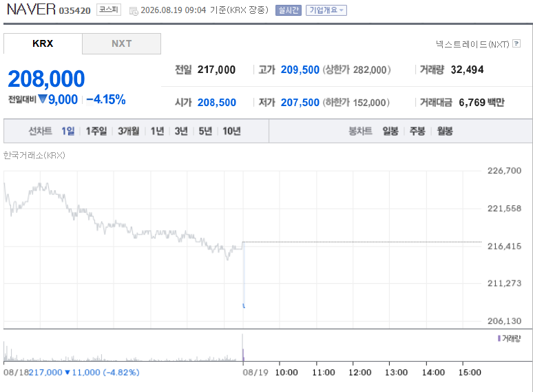Click the purple volume bar at 08/19 open
The width and height of the screenshot is (533, 392).
tap(243, 355)
